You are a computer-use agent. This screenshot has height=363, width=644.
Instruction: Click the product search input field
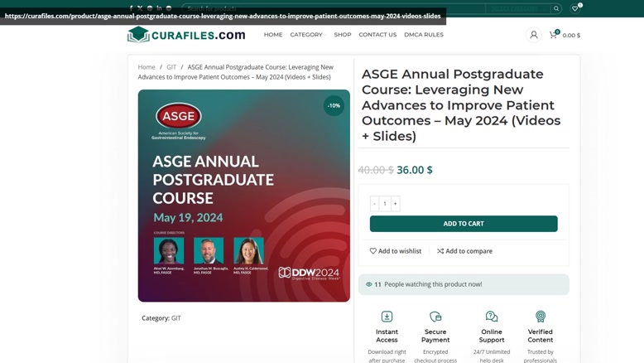pyautogui.click(x=334, y=8)
